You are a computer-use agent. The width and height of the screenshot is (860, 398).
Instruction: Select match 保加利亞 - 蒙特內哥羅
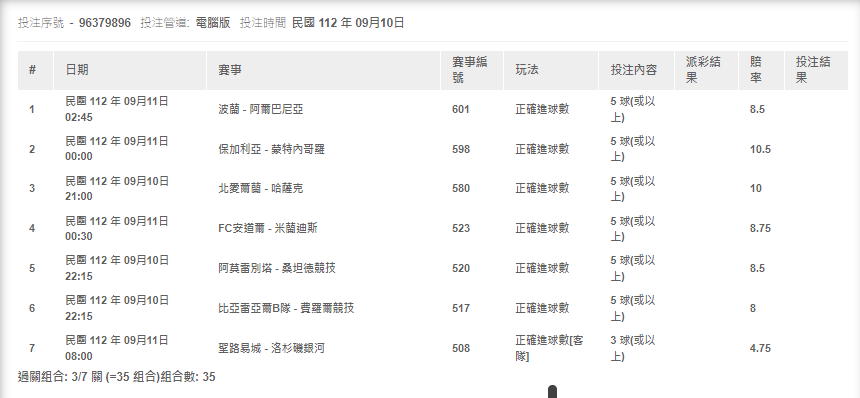pyautogui.click(x=271, y=149)
